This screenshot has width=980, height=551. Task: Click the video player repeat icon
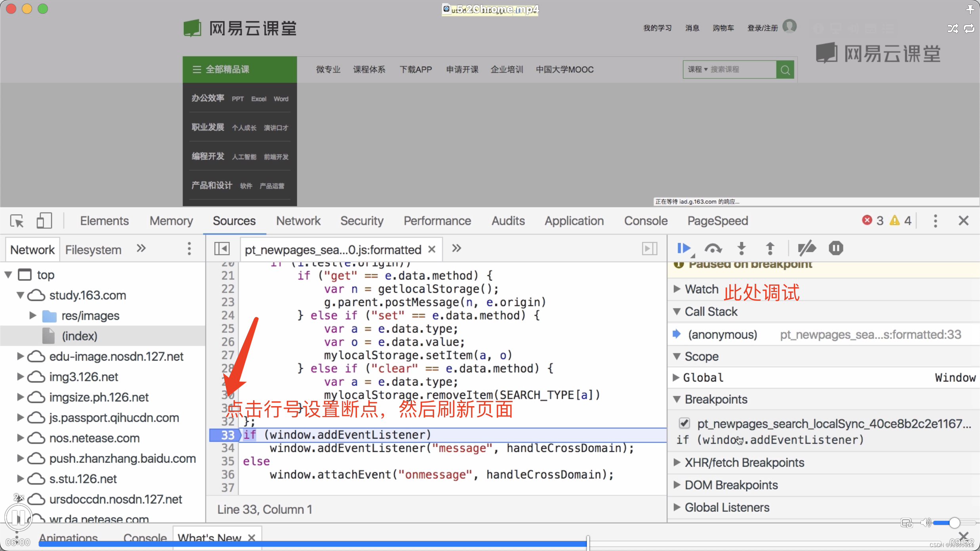[x=969, y=28]
